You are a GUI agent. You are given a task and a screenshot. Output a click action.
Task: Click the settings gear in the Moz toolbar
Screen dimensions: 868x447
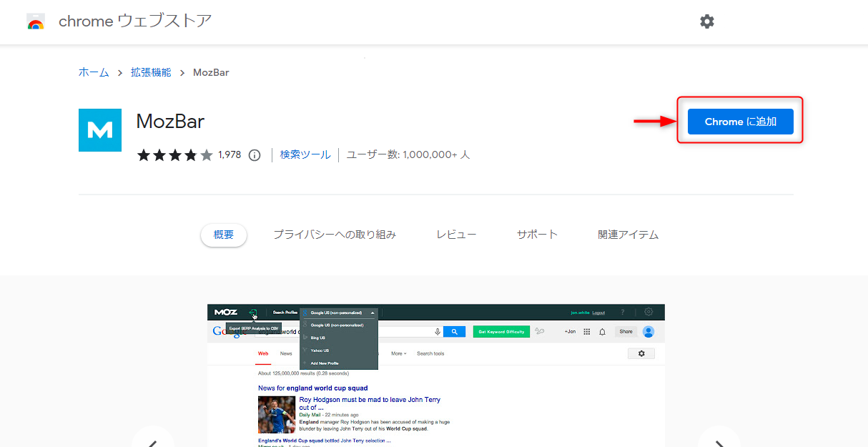pos(648,312)
